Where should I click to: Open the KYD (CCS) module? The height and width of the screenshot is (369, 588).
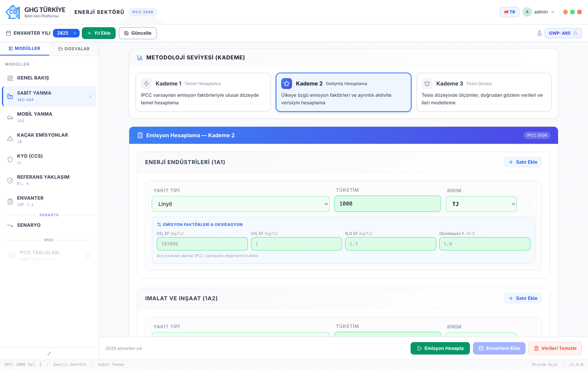point(49,159)
